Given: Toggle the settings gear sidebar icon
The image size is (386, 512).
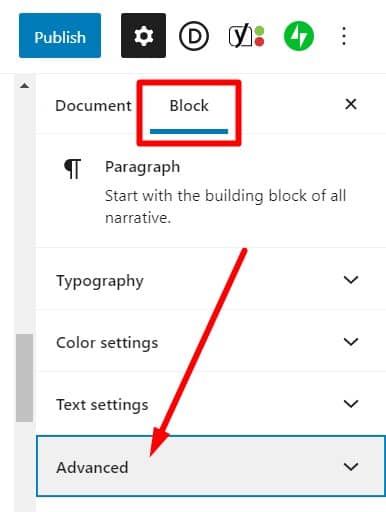Looking at the screenshot, I should [x=143, y=36].
